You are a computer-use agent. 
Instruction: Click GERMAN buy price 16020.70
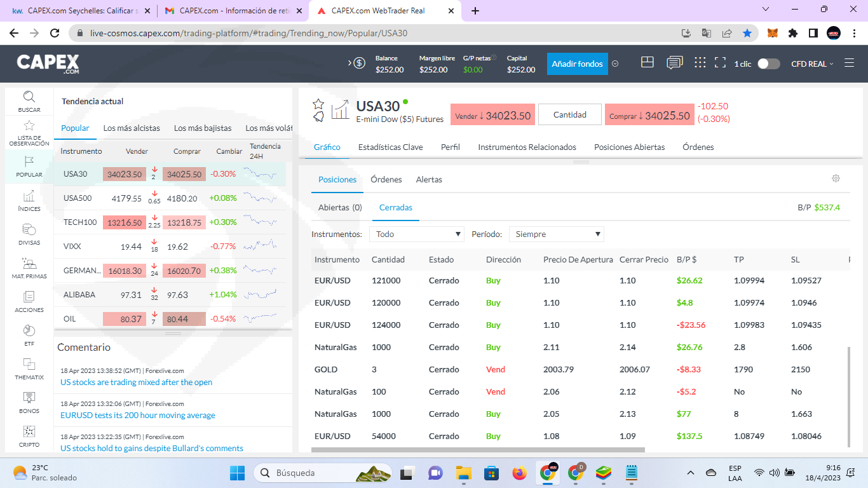(184, 271)
